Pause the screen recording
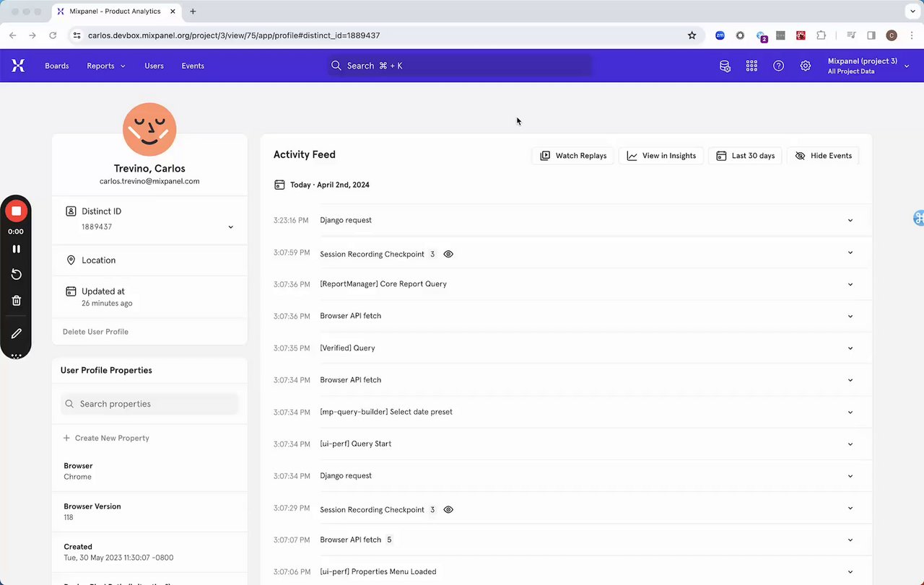 coord(16,249)
